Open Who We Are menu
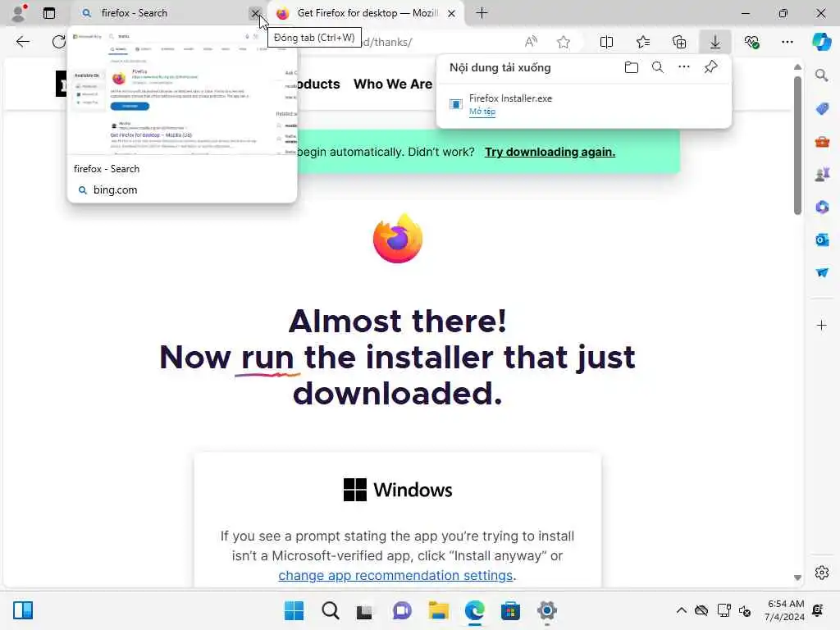 tap(393, 84)
